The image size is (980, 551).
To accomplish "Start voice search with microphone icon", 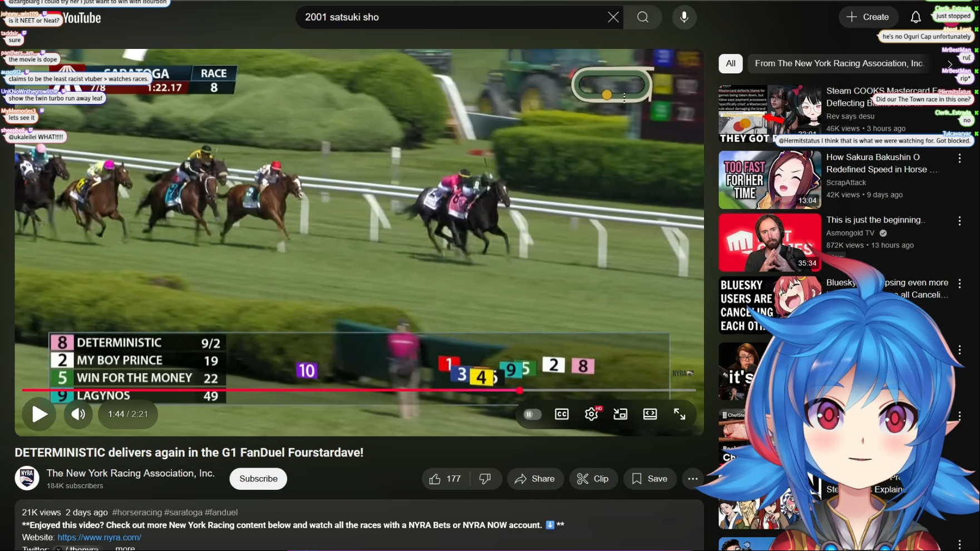I will point(684,17).
